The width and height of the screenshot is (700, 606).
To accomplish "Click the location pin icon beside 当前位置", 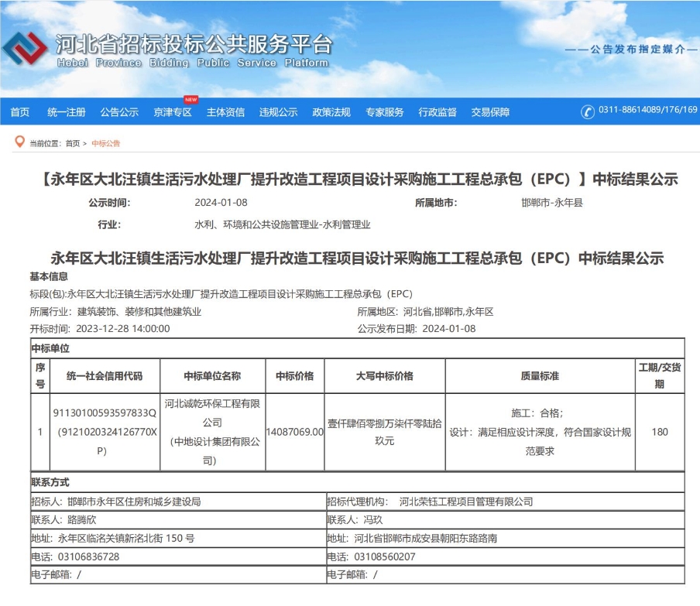I will (19, 142).
